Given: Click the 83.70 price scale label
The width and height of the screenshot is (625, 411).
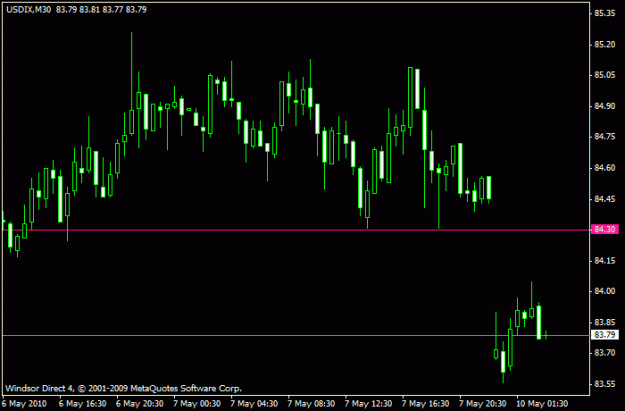Looking at the screenshot, I should 604,353.
